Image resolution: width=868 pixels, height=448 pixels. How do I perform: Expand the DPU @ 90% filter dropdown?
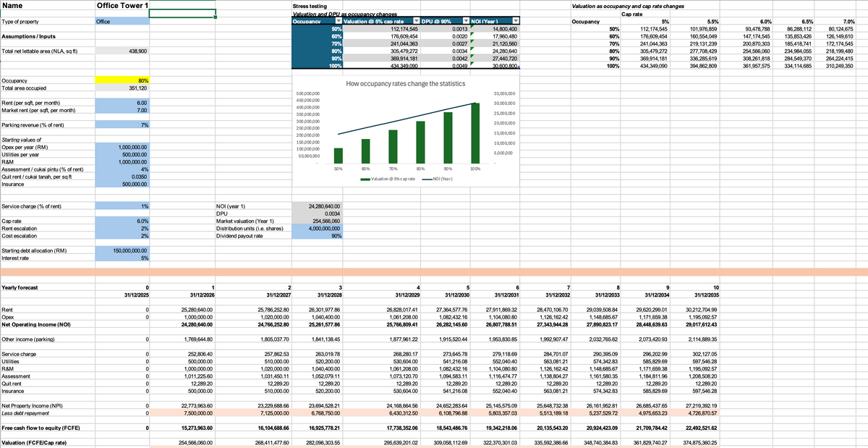coord(466,22)
